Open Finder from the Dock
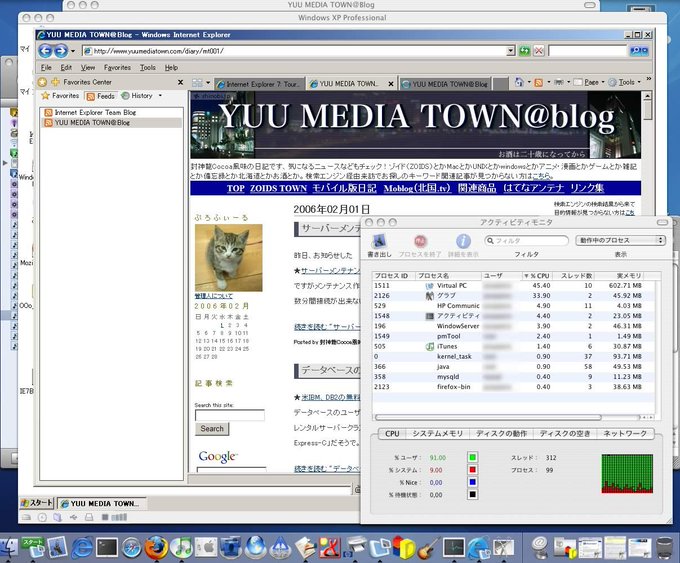Viewport: 680px width, 563px height. 8,547
